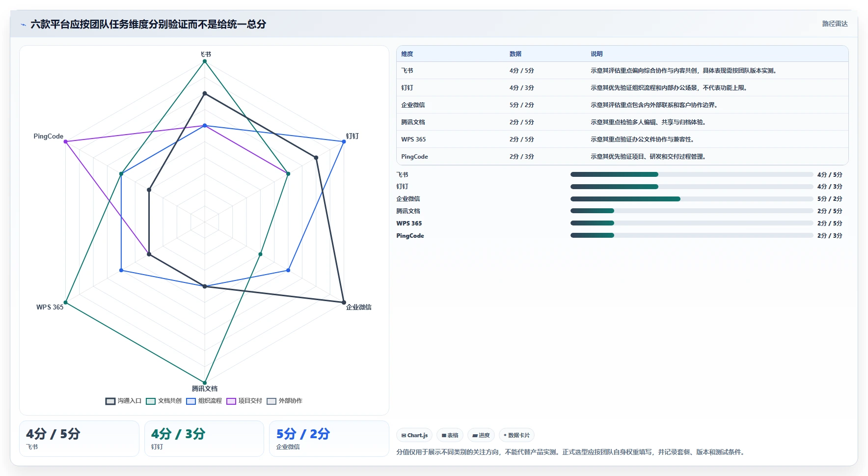
Task: Click the PingCode axis label on the radar
Action: [48, 136]
